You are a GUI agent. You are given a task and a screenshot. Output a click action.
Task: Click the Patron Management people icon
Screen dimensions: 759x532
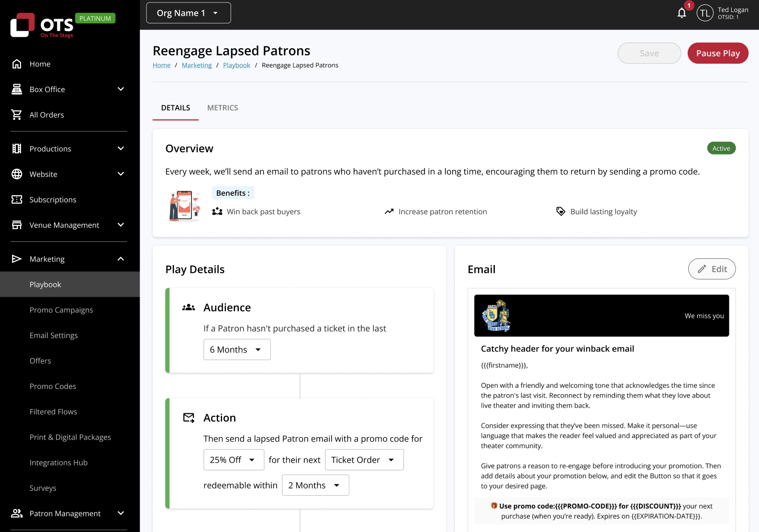pyautogui.click(x=17, y=513)
